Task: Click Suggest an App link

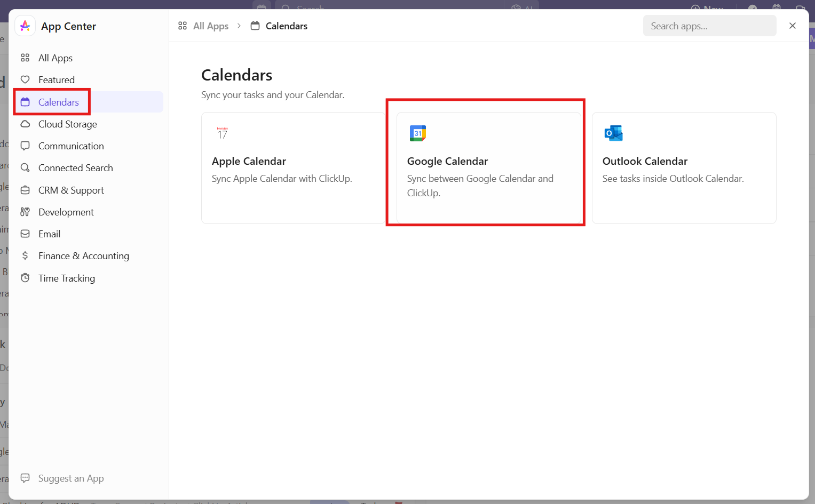Action: click(x=70, y=478)
